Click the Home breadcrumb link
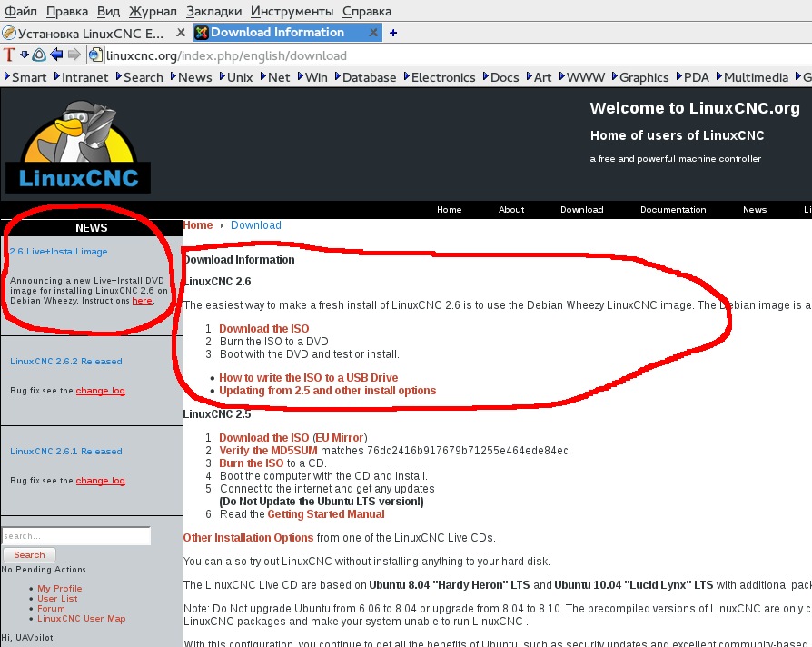This screenshot has width=812, height=647. (x=198, y=225)
